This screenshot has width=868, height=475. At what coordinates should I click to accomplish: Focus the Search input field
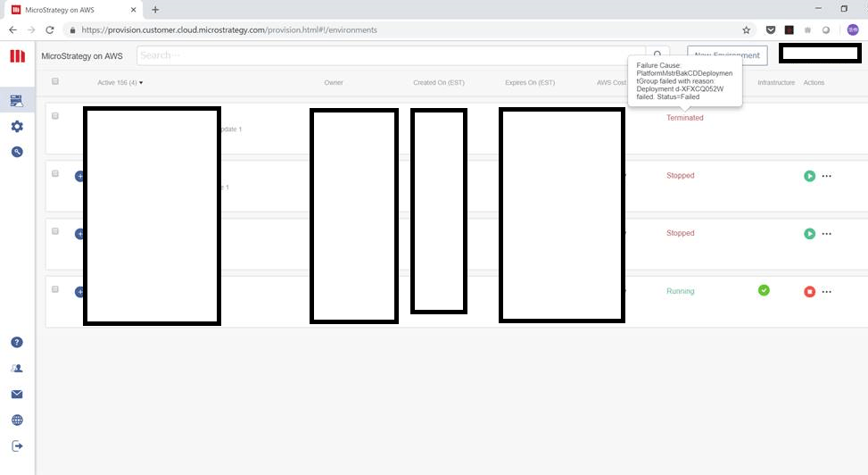click(x=391, y=55)
